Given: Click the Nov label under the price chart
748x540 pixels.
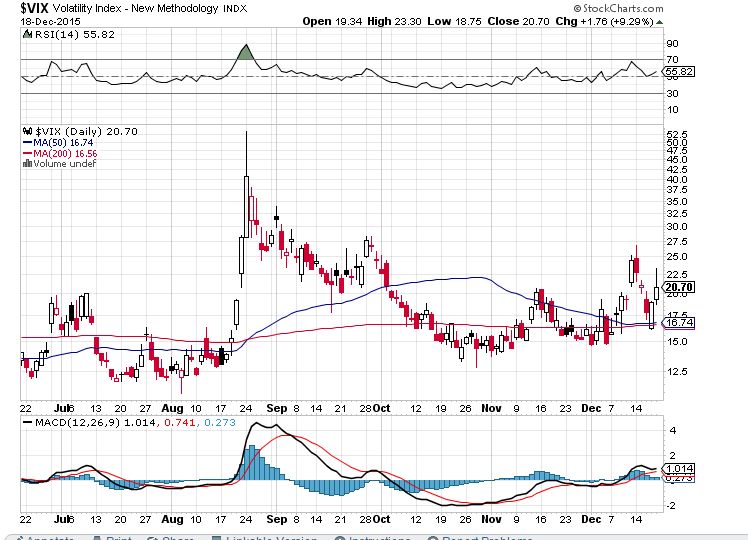Looking at the screenshot, I should (491, 408).
